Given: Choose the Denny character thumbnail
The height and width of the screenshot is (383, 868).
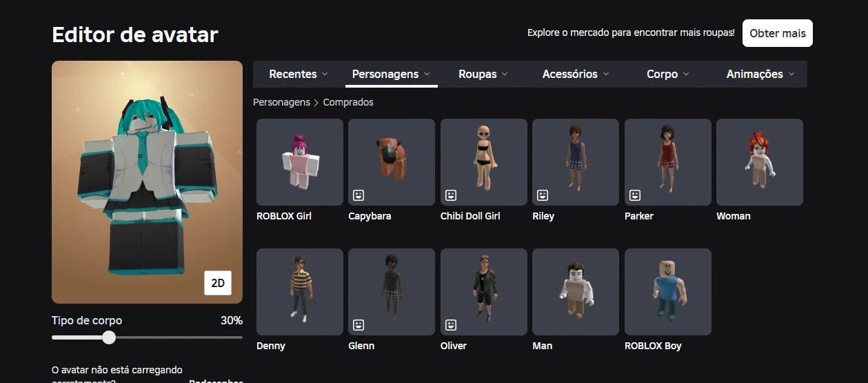Looking at the screenshot, I should tap(300, 292).
